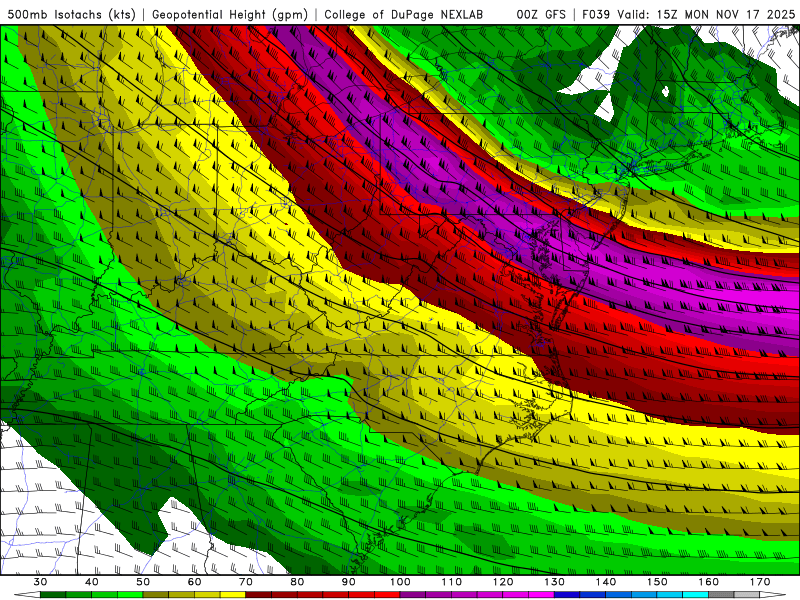The image size is (800, 600).
Task: Click the 50 label on the color scale
Action: pos(143,582)
